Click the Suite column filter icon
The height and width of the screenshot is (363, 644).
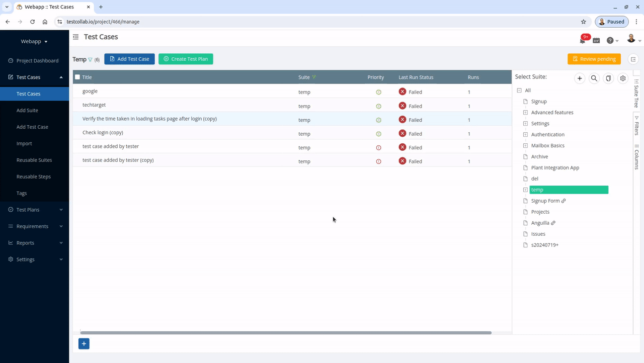pos(314,77)
